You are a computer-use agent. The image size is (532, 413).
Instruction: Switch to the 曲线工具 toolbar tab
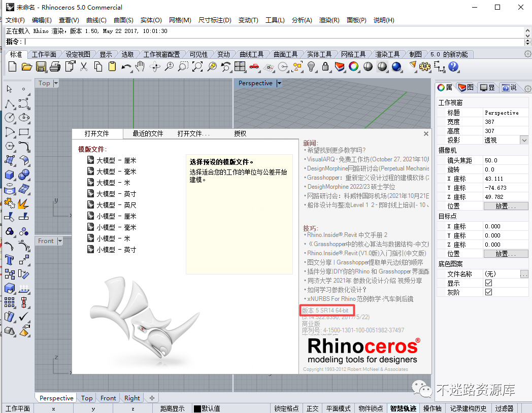click(251, 54)
